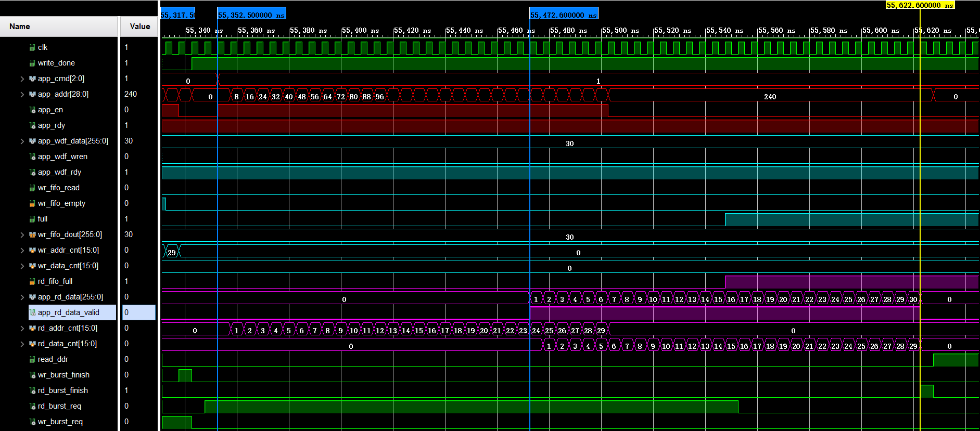Click the app_rd_data_valid value field
980x431 pixels.
coord(139,312)
